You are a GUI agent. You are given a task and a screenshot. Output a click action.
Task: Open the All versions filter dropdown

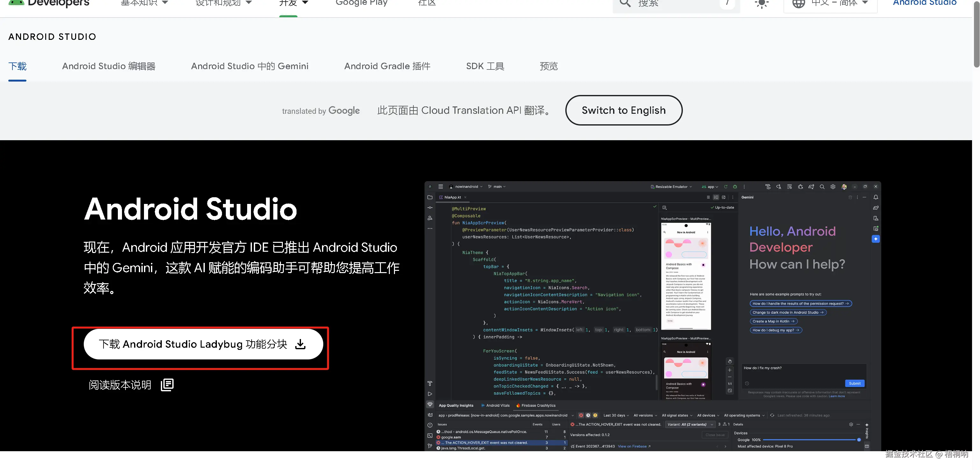645,415
